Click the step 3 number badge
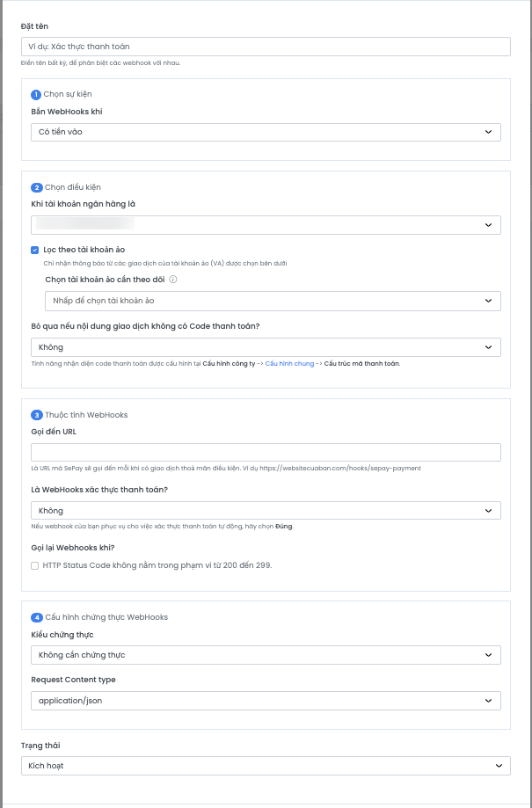Viewport: 532px width, 808px height. (36, 415)
